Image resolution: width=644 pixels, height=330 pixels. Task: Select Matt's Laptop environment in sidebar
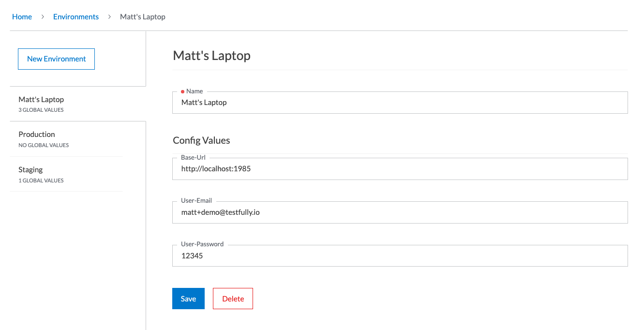point(78,104)
